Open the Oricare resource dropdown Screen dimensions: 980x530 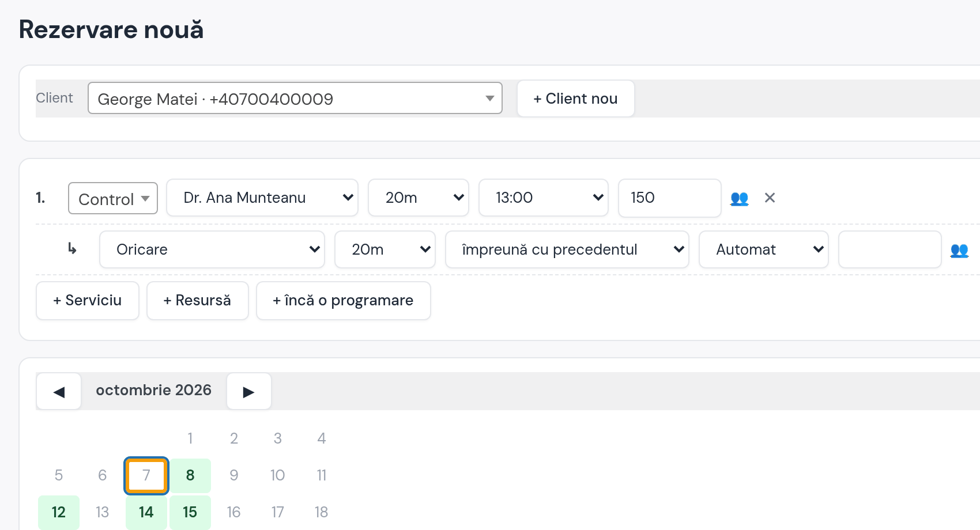212,249
